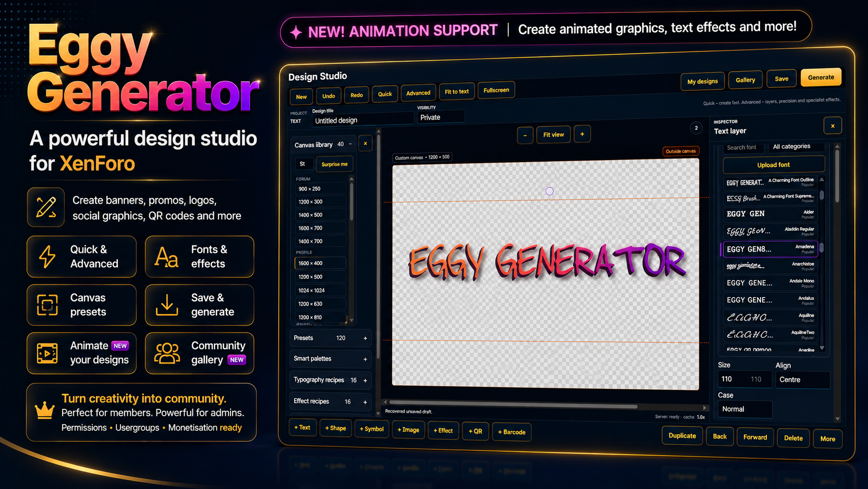The width and height of the screenshot is (868, 489).
Task: Add an Image layer
Action: pyautogui.click(x=408, y=430)
